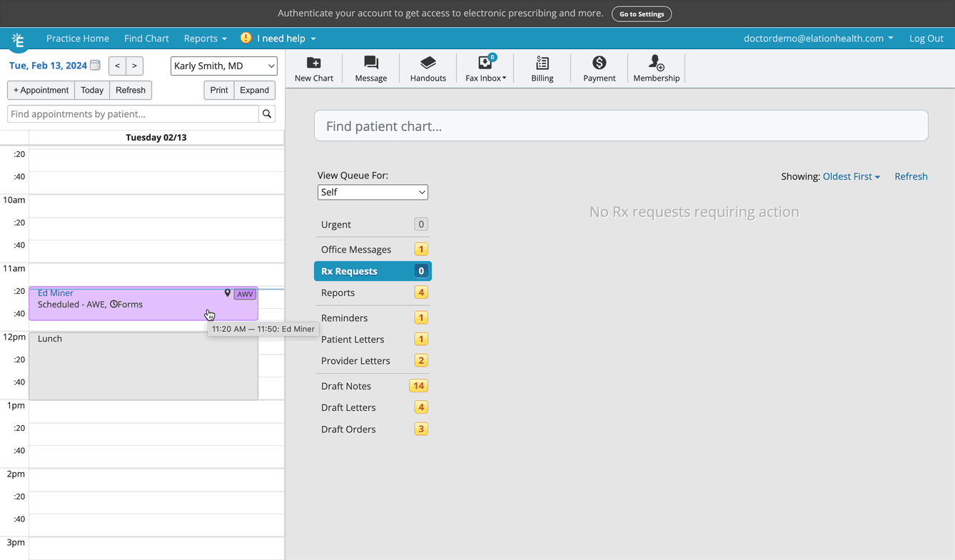955x560 pixels.
Task: Open the View Queue For dropdown
Action: point(373,192)
